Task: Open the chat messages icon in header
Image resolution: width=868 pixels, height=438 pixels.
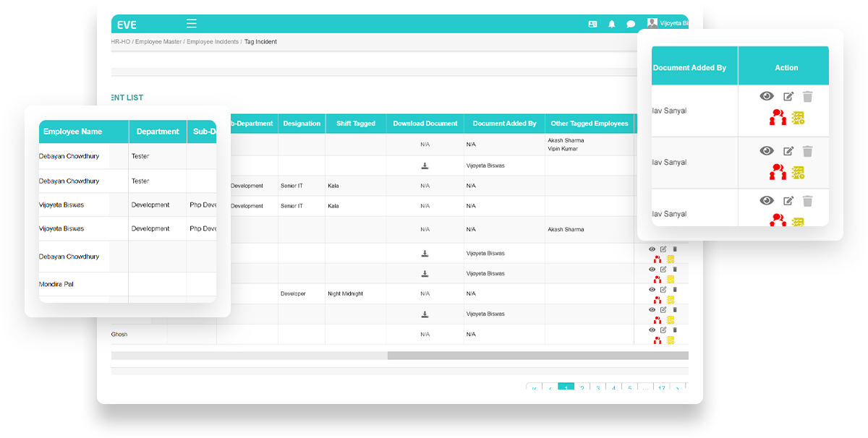Action: [x=631, y=24]
